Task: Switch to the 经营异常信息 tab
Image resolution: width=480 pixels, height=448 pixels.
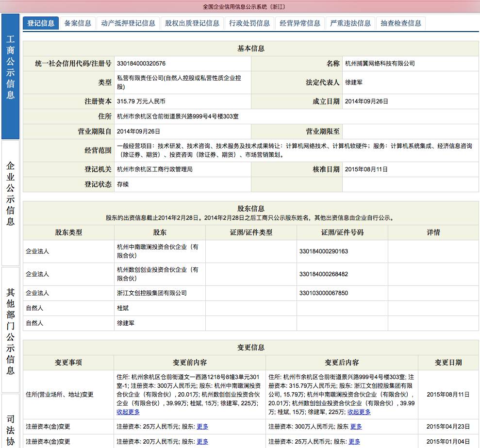Action: click(x=299, y=23)
